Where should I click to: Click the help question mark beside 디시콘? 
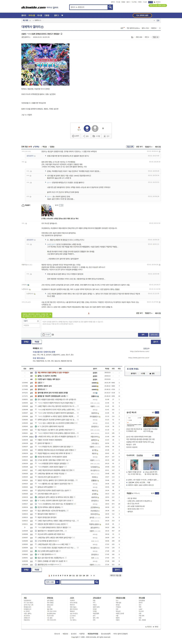click(x=53, y=335)
